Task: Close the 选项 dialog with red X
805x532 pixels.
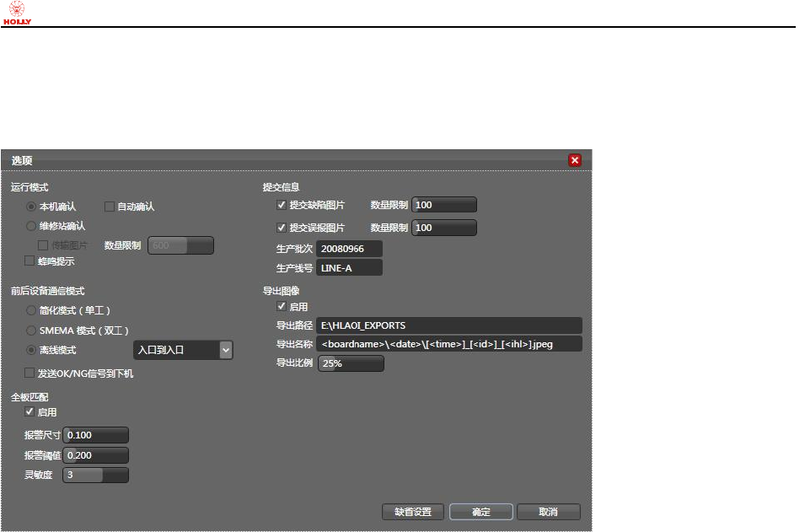Action: pos(575,160)
